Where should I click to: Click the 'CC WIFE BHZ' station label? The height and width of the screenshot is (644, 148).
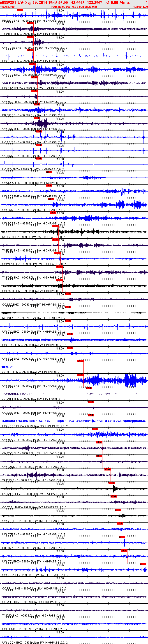click(12, 602)
